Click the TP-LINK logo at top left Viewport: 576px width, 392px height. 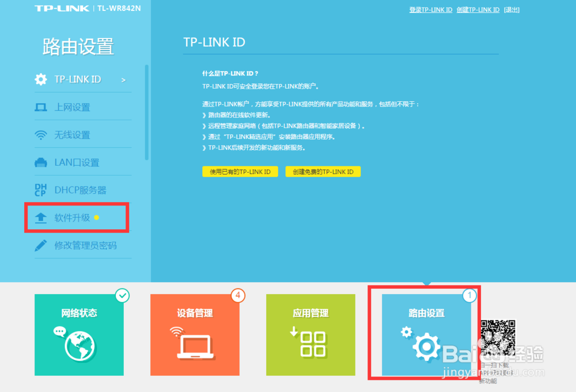[x=62, y=9]
